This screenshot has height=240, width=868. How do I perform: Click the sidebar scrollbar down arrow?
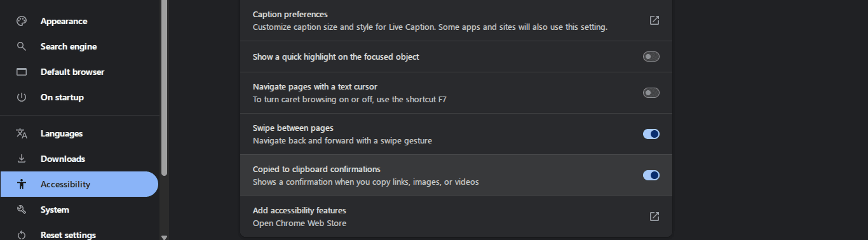[x=164, y=237]
